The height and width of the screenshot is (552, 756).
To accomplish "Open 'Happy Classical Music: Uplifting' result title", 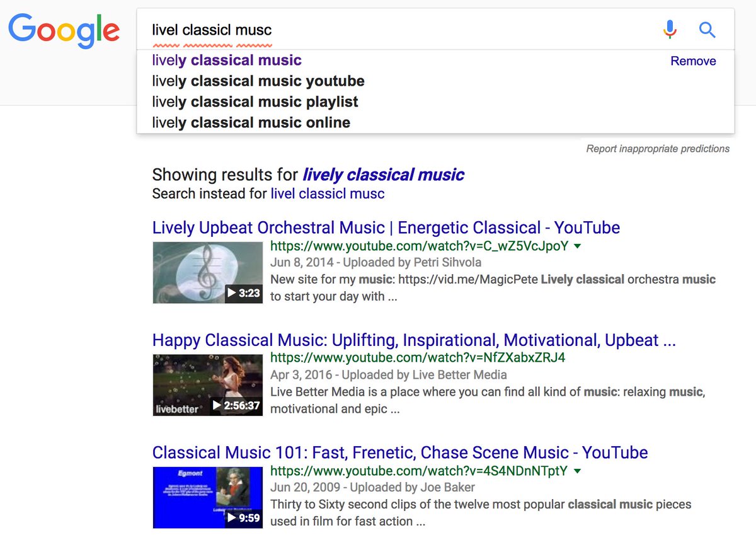I will [x=414, y=340].
